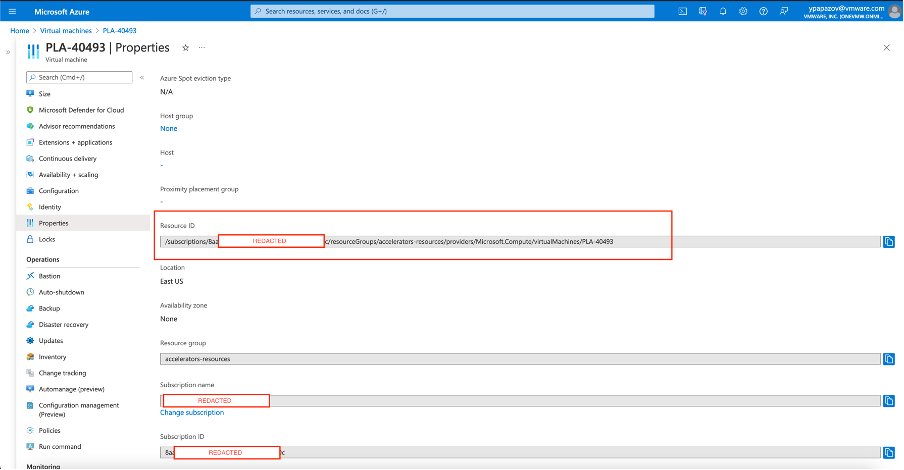Viewport: 904px width, 470px height.
Task: Open the help question mark icon
Action: coord(763,11)
